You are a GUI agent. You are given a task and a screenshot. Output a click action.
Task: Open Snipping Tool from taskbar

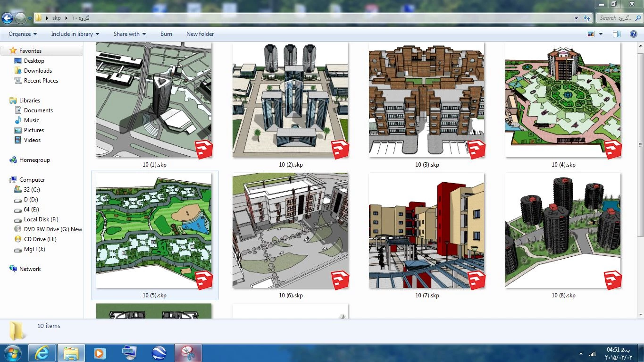tap(188, 353)
